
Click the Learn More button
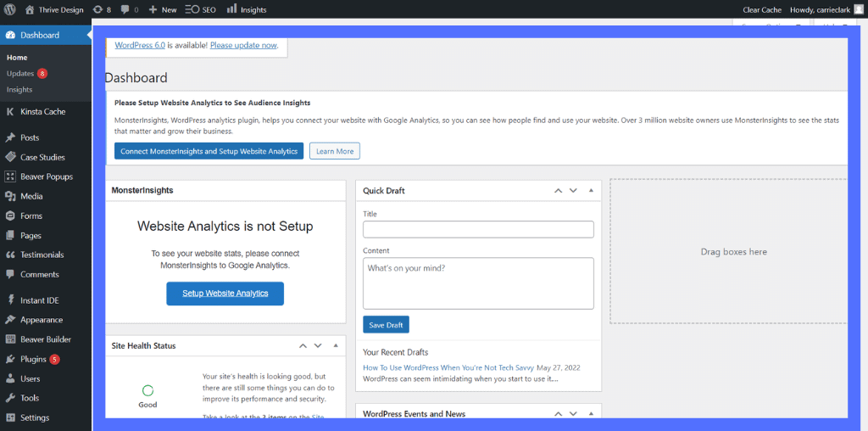coord(334,151)
